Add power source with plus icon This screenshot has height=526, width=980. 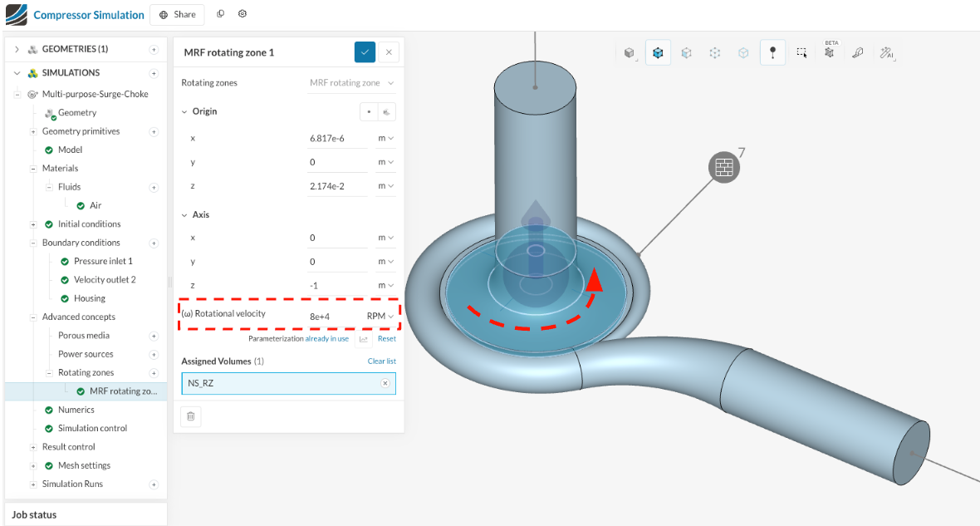click(154, 355)
